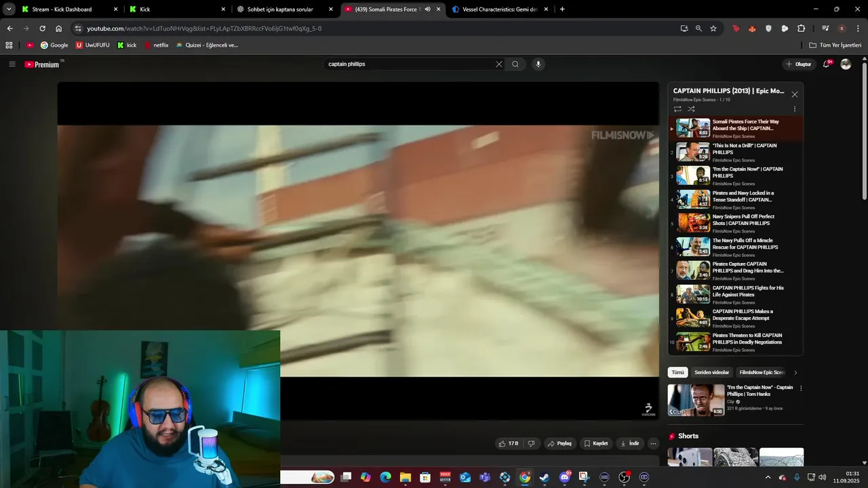Open YouTube notifications bell
Viewport: 868px width, 488px height.
[827, 64]
